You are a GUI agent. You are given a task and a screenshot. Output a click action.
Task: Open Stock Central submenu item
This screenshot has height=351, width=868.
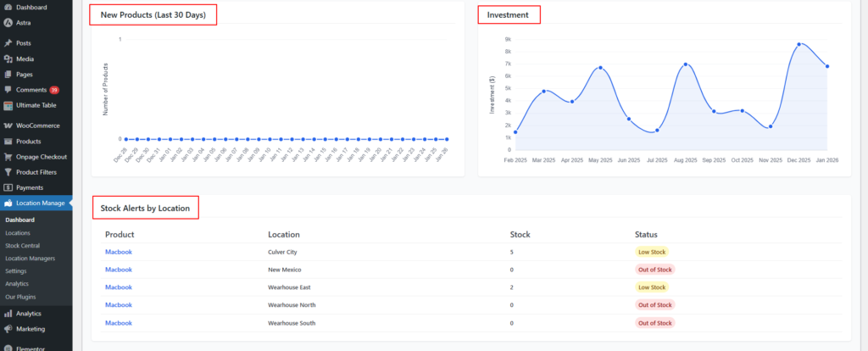[x=22, y=245]
